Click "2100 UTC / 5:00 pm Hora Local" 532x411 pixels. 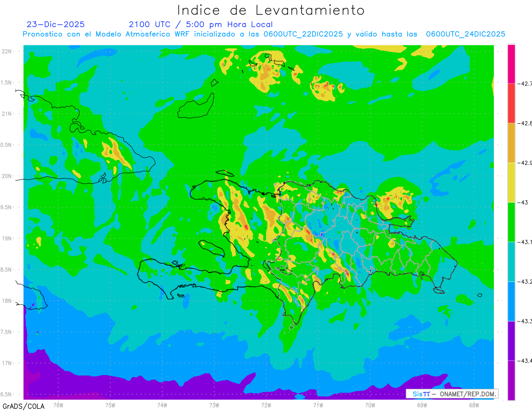point(201,24)
